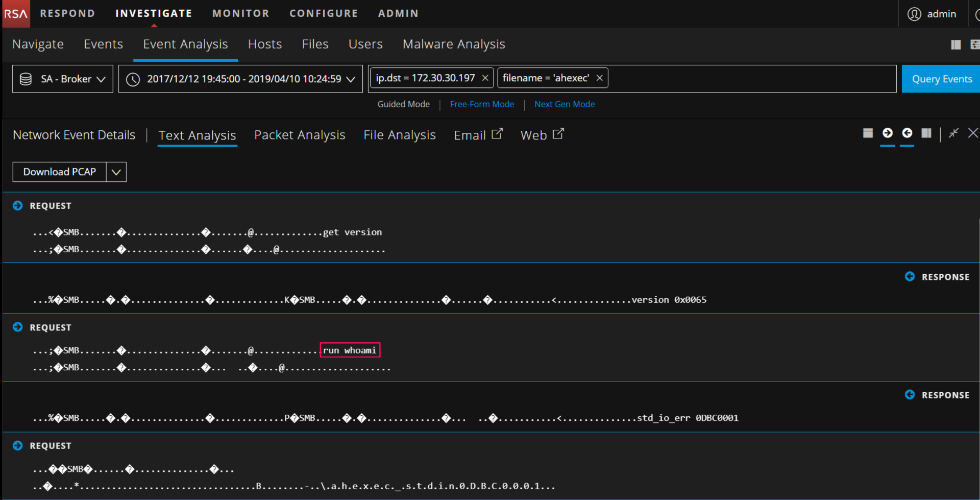The width and height of the screenshot is (980, 500).
Task: Open the admin user profile icon
Action: coord(914,14)
